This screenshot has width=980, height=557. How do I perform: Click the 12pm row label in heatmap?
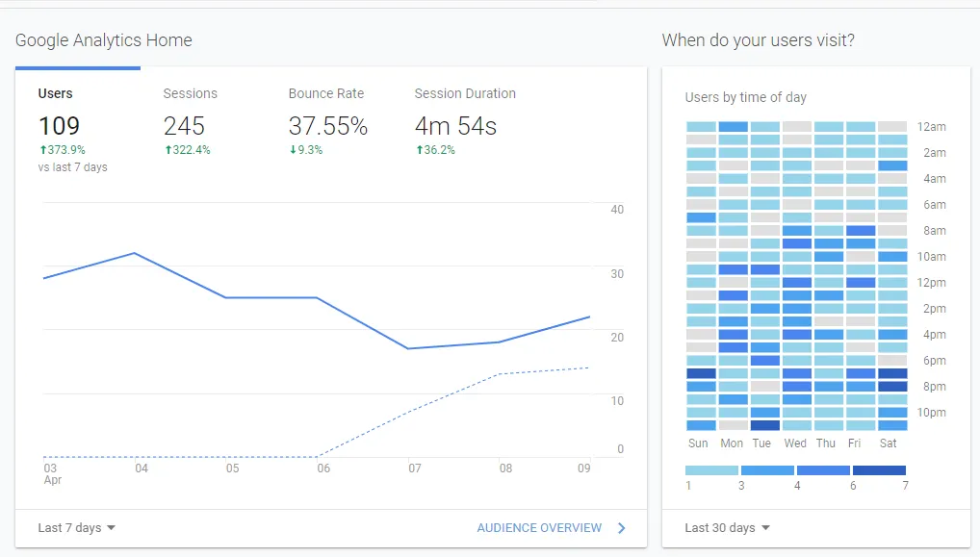tap(931, 283)
